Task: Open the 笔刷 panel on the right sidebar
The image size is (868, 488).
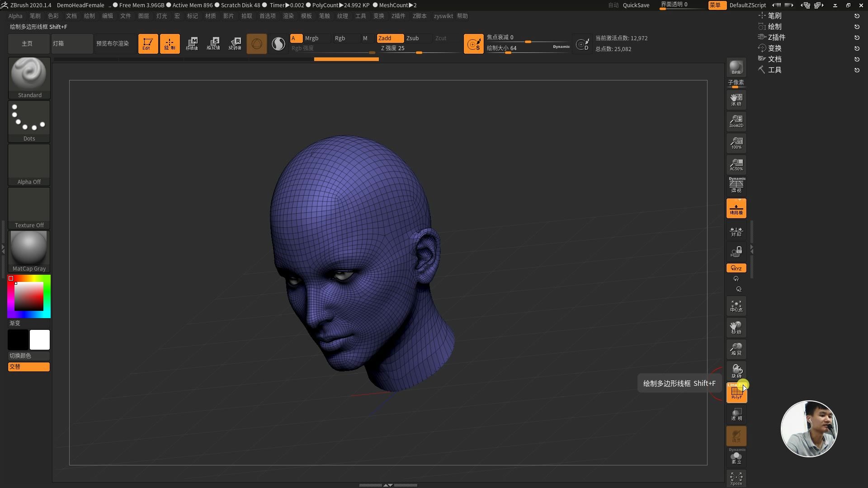Action: [x=774, y=15]
